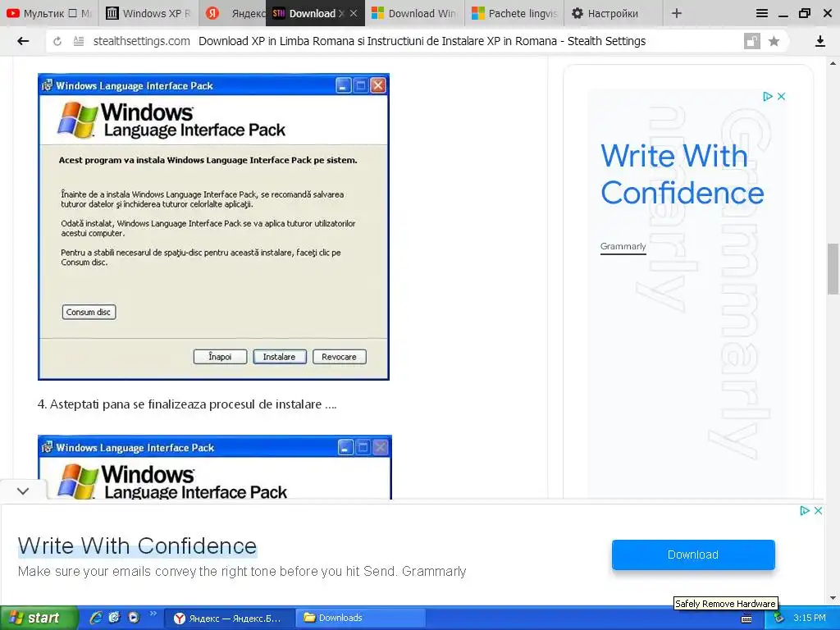The image size is (840, 630).
Task: Open reader mode icon in address bar
Action: pyautogui.click(x=79, y=41)
